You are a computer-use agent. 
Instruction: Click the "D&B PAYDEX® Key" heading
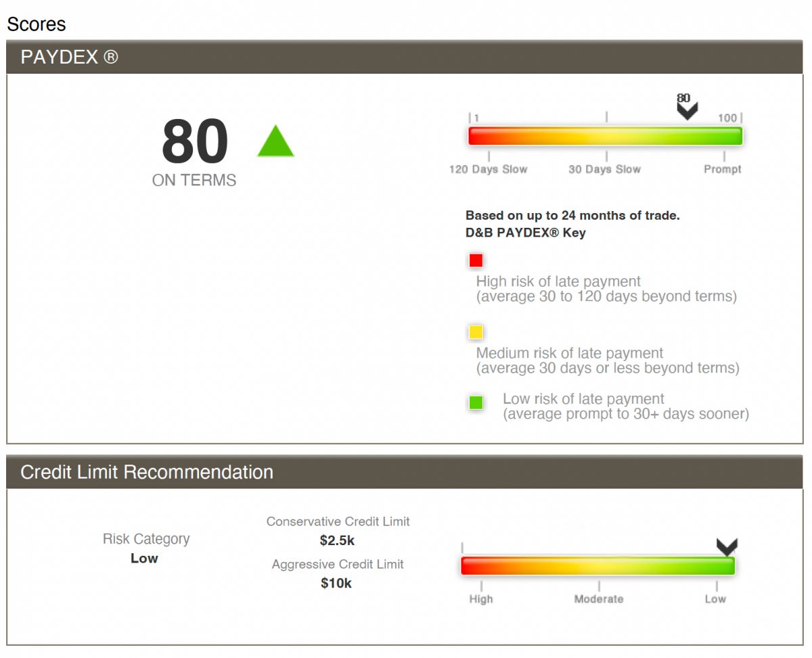tap(526, 233)
